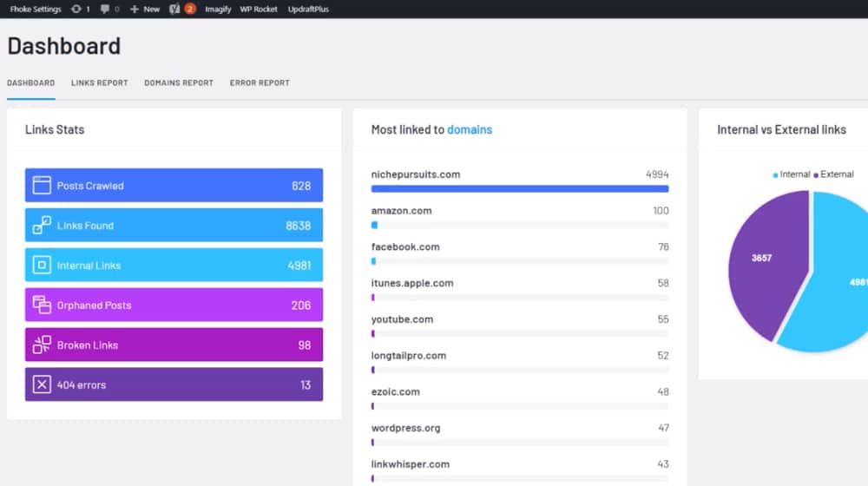This screenshot has height=486, width=868.
Task: Open the UpdraftPlus admin bar menu
Action: 308,9
